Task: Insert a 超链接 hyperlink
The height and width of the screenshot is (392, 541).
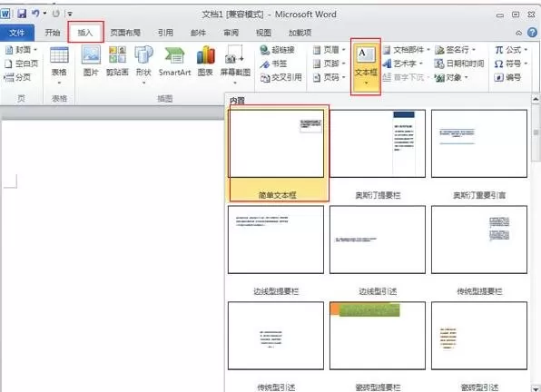Action: click(x=277, y=50)
